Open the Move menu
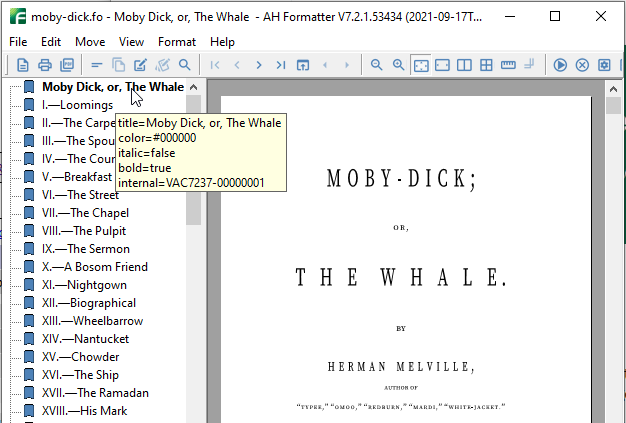Viewport: 626px width, 423px height. click(90, 42)
